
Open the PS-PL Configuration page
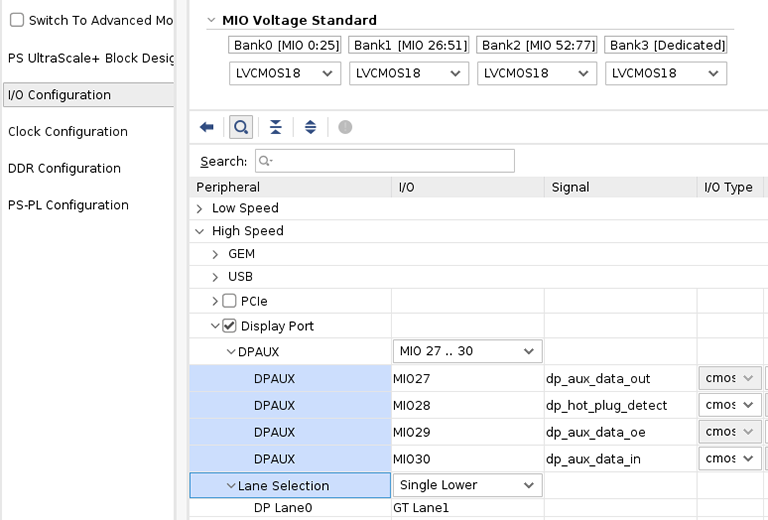[68, 205]
